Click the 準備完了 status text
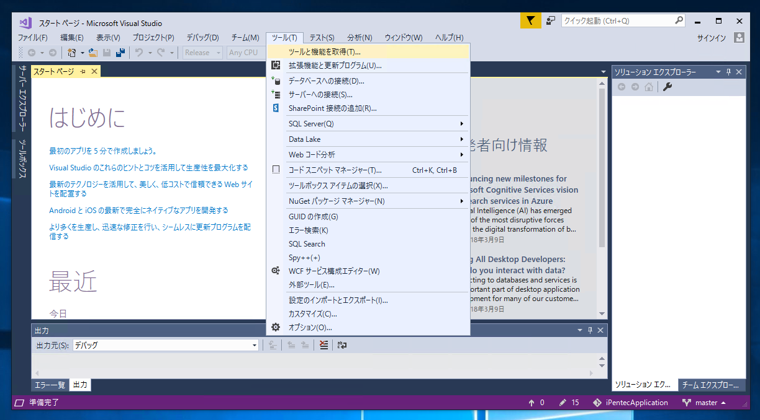Image resolution: width=760 pixels, height=420 pixels. [44, 403]
